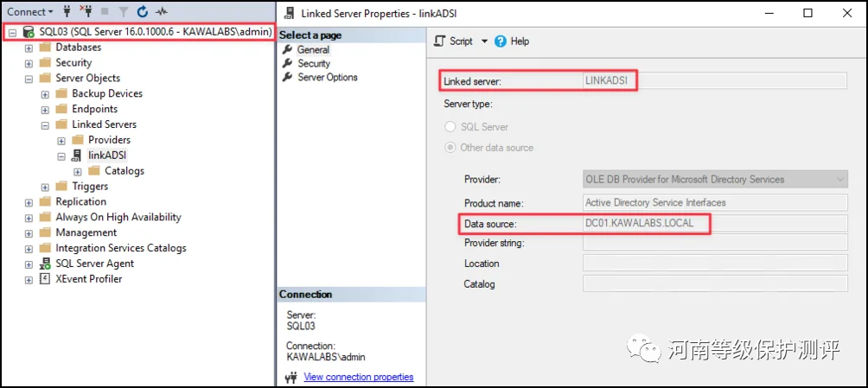Click the connect plug icon in Object Explorer toolbar

(x=67, y=10)
